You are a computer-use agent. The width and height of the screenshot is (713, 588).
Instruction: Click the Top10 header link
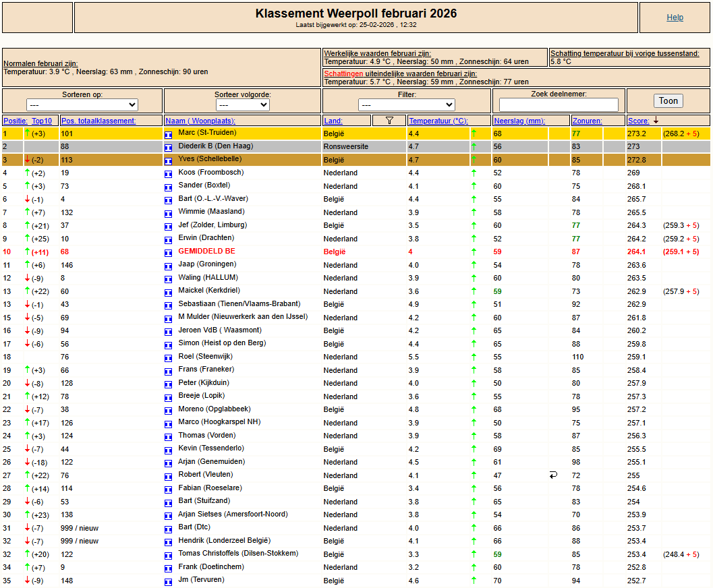[42, 121]
